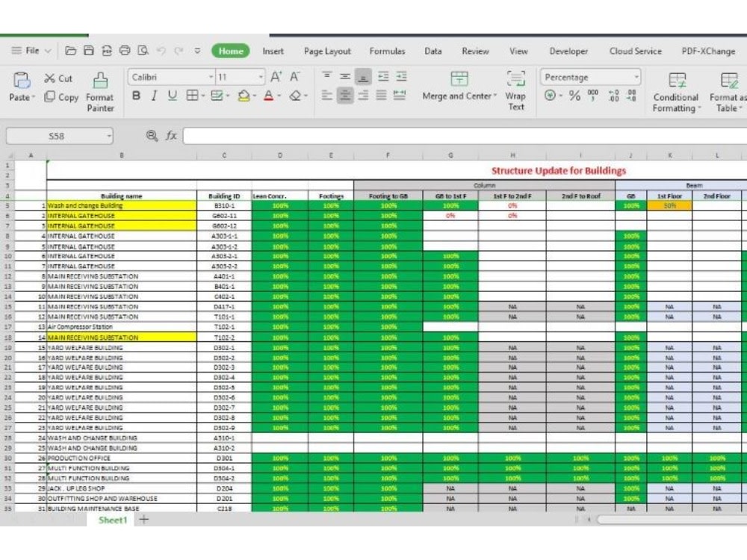This screenshot has width=747, height=560.
Task: Open the number format Percentage dropdown
Action: point(636,77)
